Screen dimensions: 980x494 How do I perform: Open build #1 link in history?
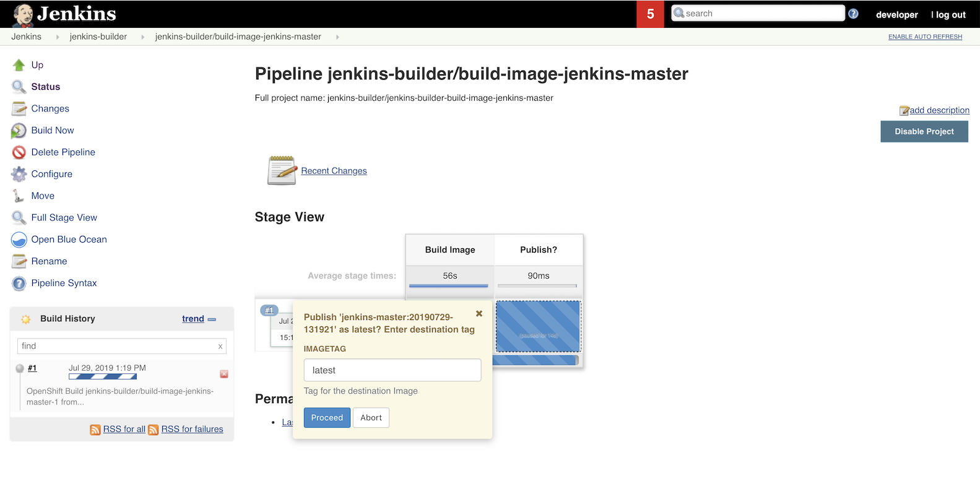[x=32, y=368]
